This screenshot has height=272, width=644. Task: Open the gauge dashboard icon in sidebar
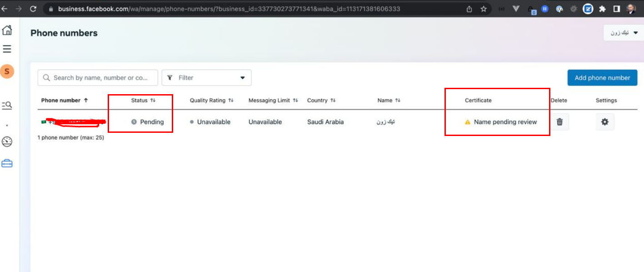7,142
